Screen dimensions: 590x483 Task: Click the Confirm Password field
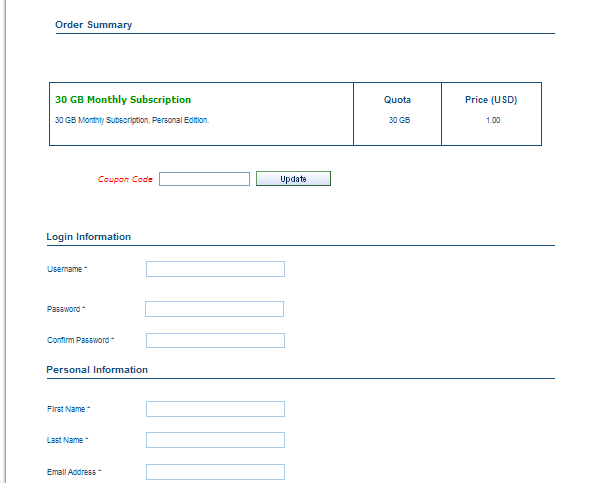(215, 340)
